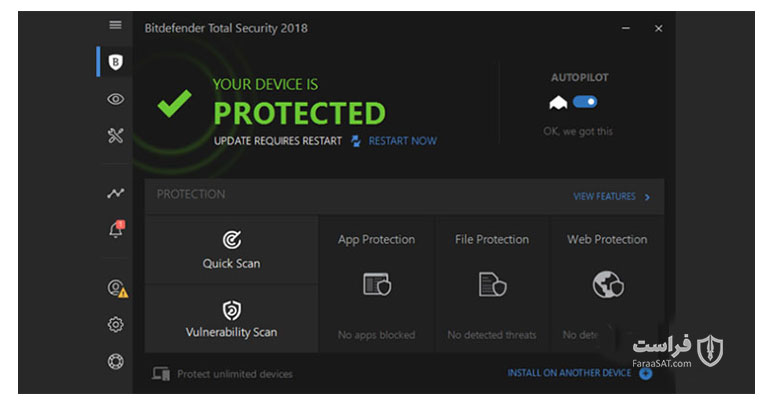Click the 'OK, we got this' text
Image resolution: width=780 pixels, height=405 pixels.
click(578, 131)
